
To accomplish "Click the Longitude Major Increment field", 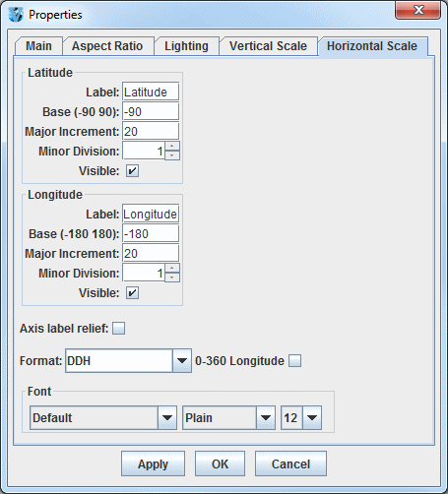I will coord(151,253).
